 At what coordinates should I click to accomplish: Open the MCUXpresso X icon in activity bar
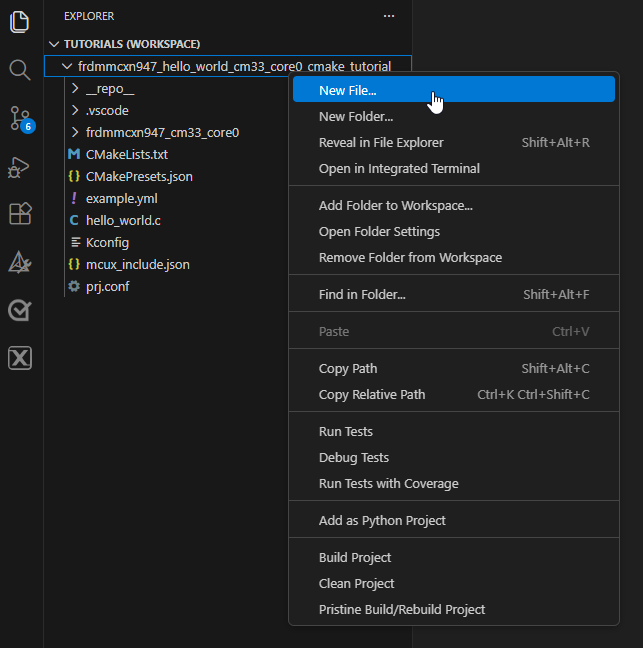(20, 358)
